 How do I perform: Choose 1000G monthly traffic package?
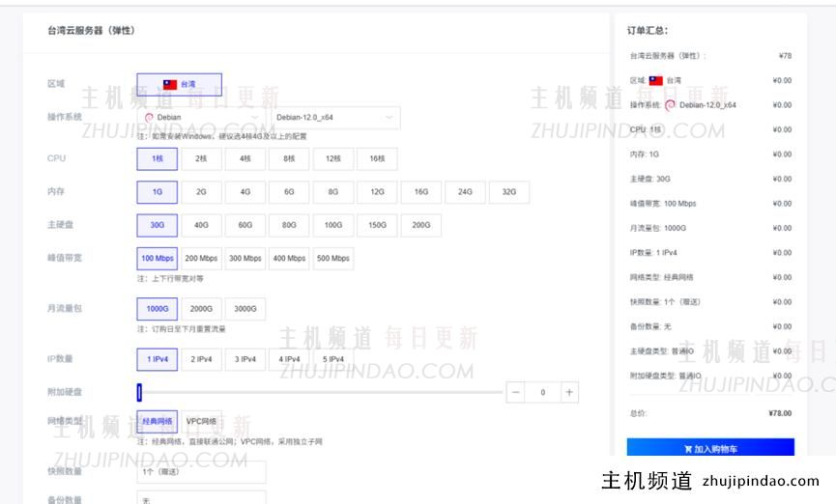point(158,308)
